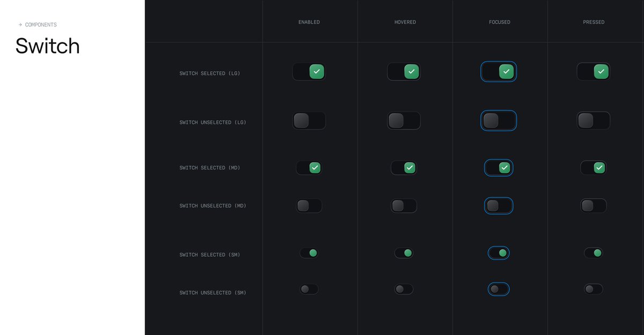644x335 pixels.
Task: Click the SWITCH UNSELECTED (SM) row label
Action: [213, 293]
